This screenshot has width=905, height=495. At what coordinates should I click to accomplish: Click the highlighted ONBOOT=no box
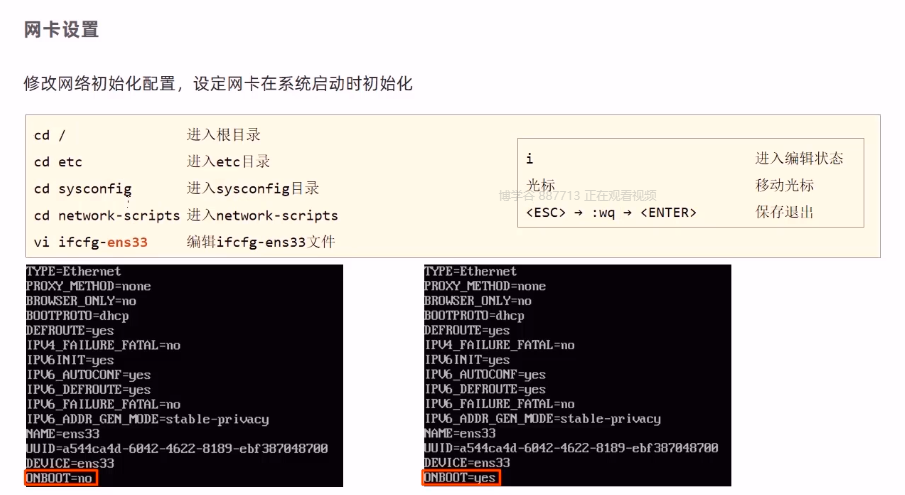tap(61, 478)
